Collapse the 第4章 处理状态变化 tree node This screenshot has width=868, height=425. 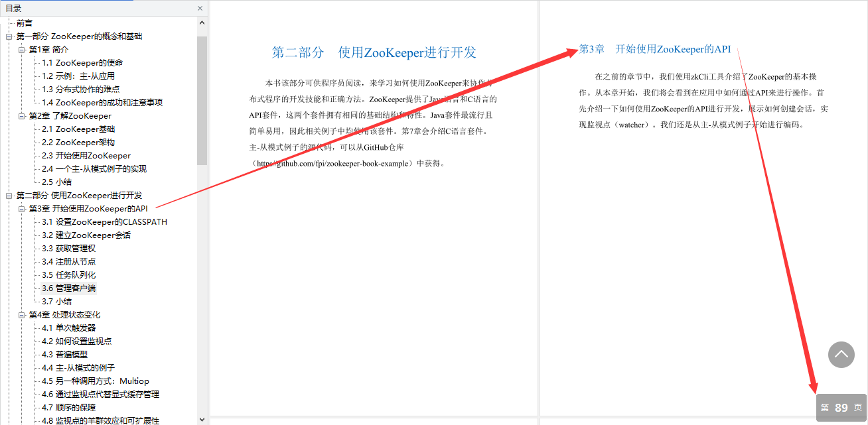(22, 315)
